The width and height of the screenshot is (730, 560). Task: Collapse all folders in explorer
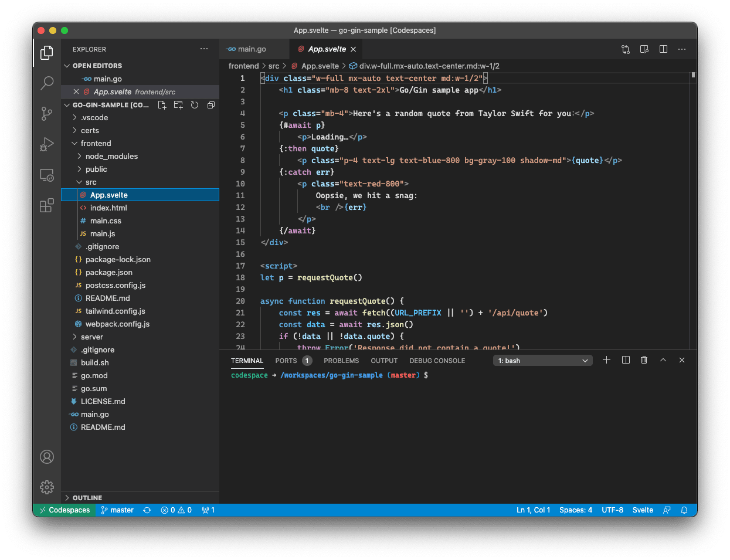coord(211,105)
